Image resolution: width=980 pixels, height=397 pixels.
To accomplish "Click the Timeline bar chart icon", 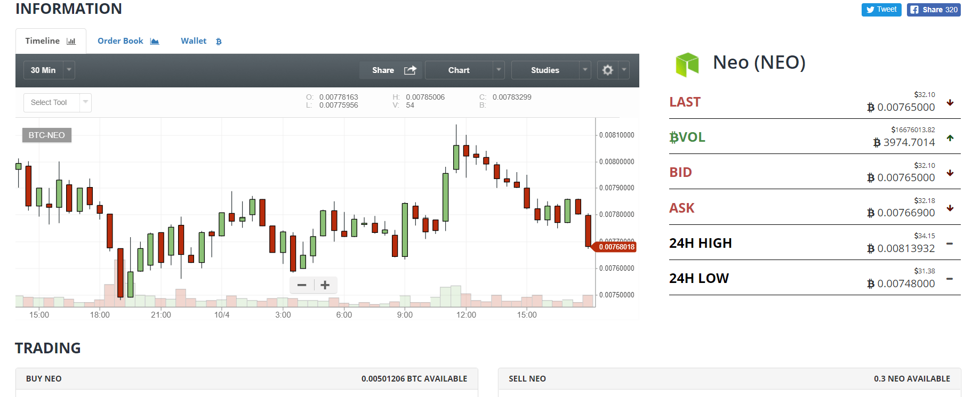I will tap(71, 41).
